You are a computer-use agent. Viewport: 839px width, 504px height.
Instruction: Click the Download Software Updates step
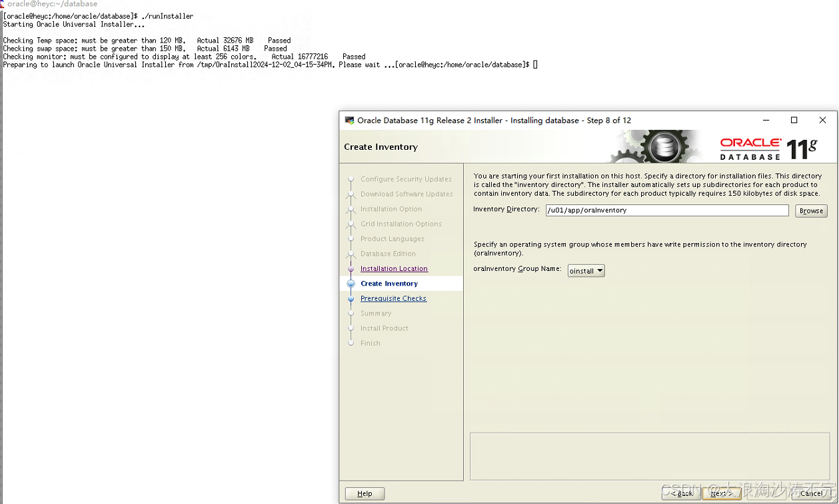(x=407, y=194)
